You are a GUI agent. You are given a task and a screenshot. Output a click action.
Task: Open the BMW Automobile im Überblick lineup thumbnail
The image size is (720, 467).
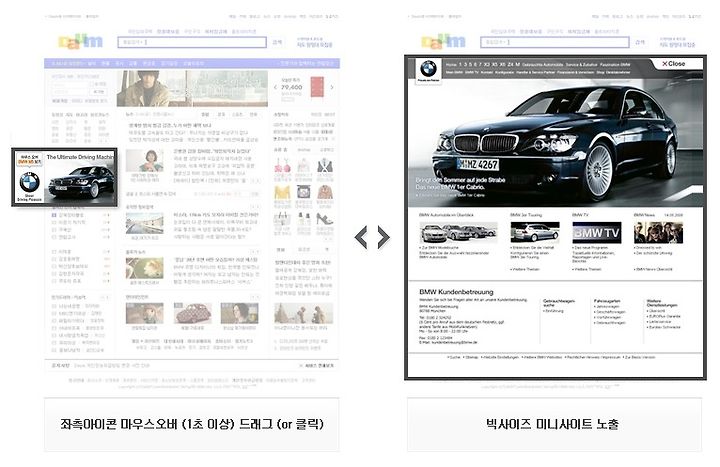click(x=458, y=233)
